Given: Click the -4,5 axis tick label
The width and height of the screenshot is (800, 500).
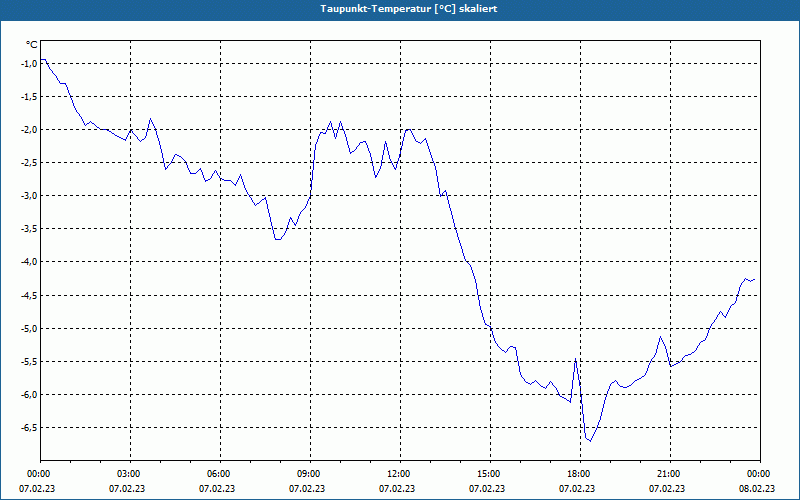Looking at the screenshot, I should coord(29,295).
